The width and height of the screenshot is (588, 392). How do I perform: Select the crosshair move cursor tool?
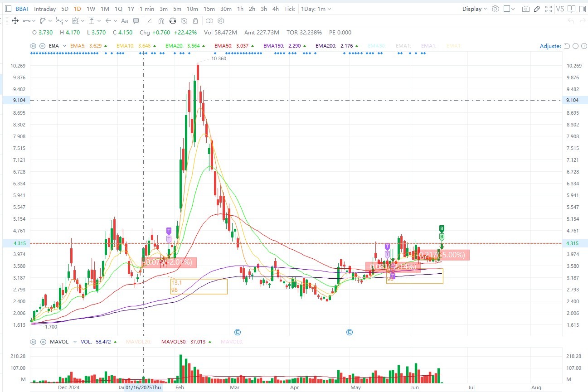pyautogui.click(x=15, y=21)
